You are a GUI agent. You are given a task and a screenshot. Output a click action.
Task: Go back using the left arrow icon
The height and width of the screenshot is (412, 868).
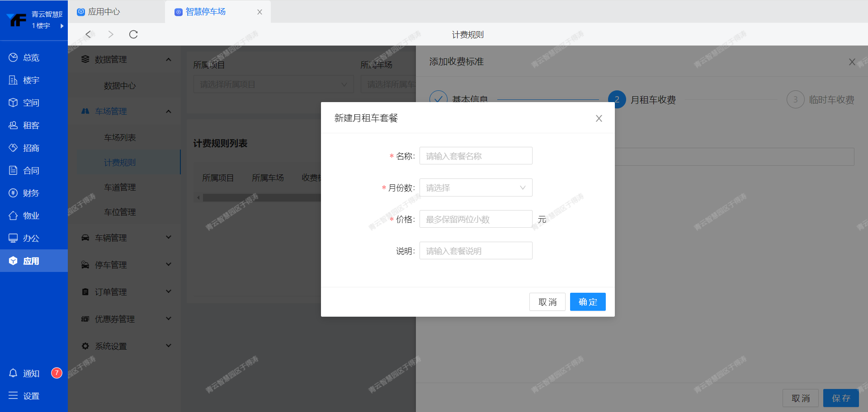(89, 34)
